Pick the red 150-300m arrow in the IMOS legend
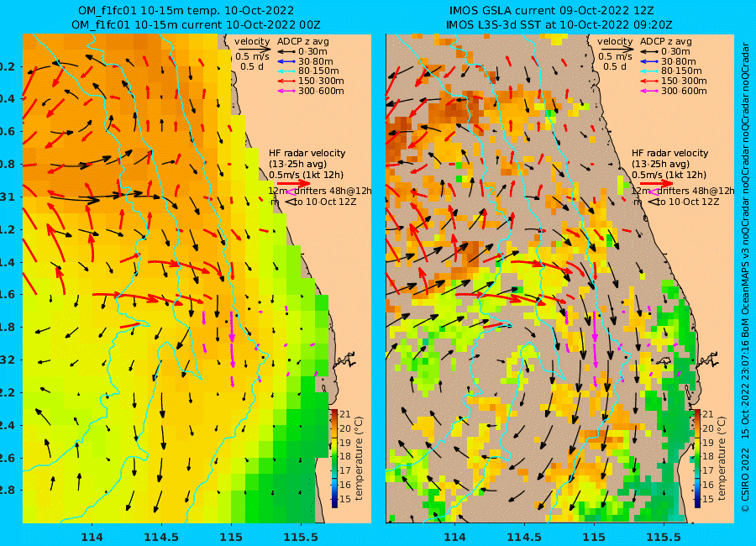This screenshot has width=756, height=546. 649,81
